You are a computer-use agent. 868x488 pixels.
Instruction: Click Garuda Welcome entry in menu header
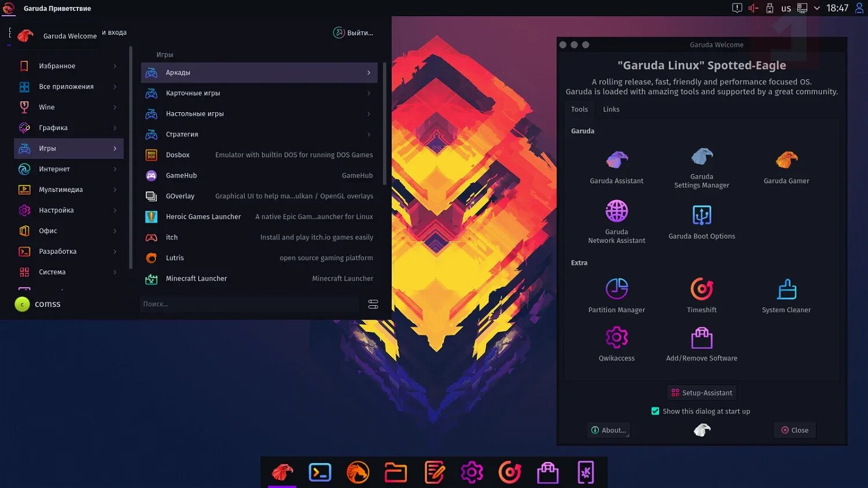(x=57, y=36)
